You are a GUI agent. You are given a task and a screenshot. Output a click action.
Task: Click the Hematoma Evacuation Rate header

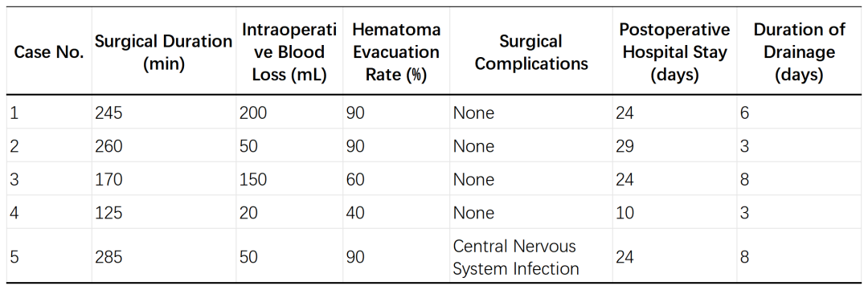(x=395, y=52)
